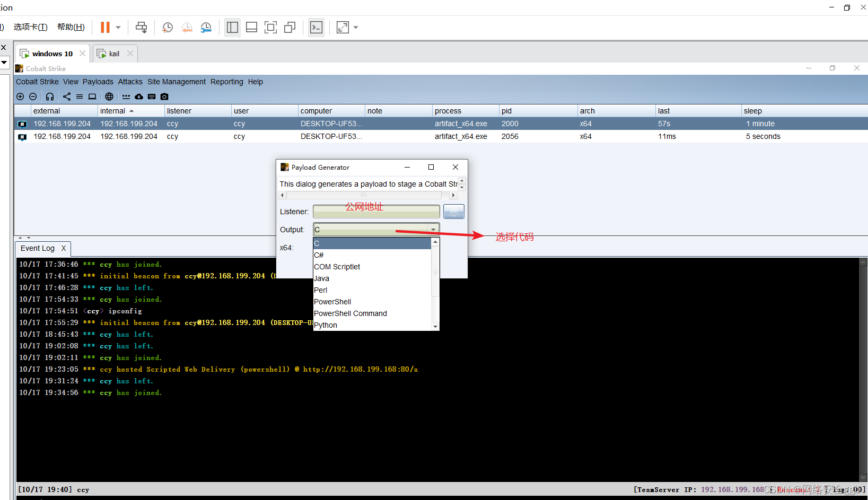Click the downloaded files cloud icon

[139, 97]
